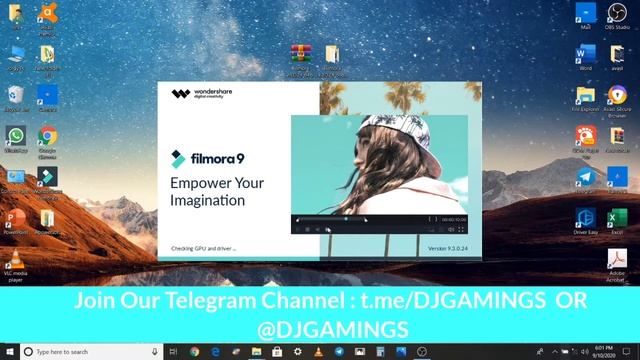Open This PC desktop icon

pos(16,58)
